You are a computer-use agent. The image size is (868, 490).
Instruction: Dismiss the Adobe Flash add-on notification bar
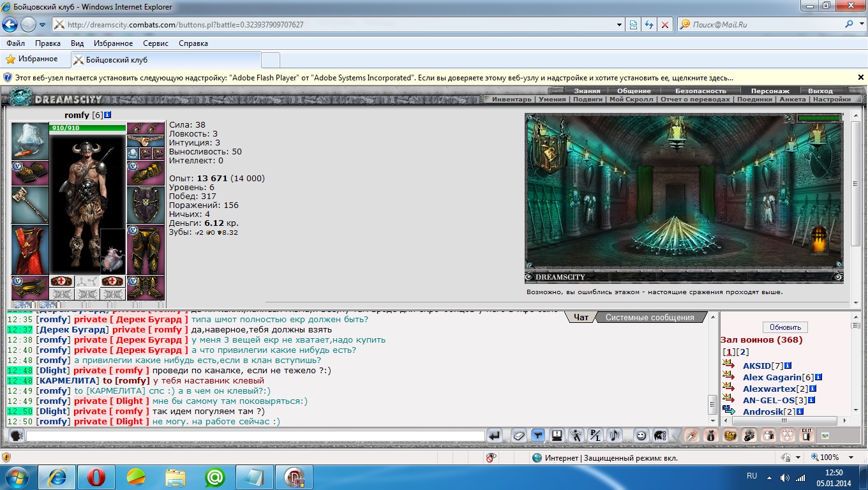click(x=860, y=77)
